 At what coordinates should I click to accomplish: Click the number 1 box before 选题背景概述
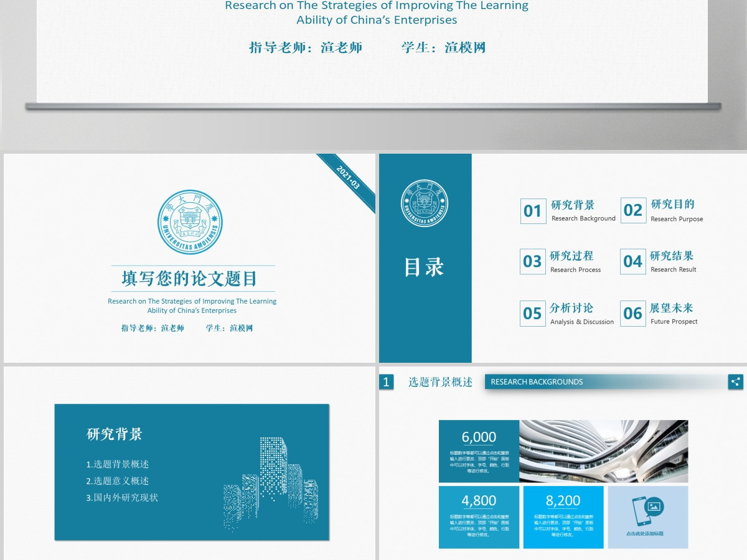tap(386, 382)
